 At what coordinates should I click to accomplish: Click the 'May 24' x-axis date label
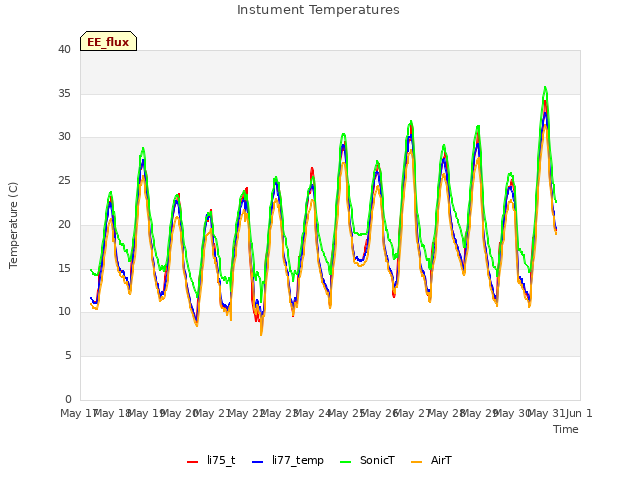click(x=312, y=413)
